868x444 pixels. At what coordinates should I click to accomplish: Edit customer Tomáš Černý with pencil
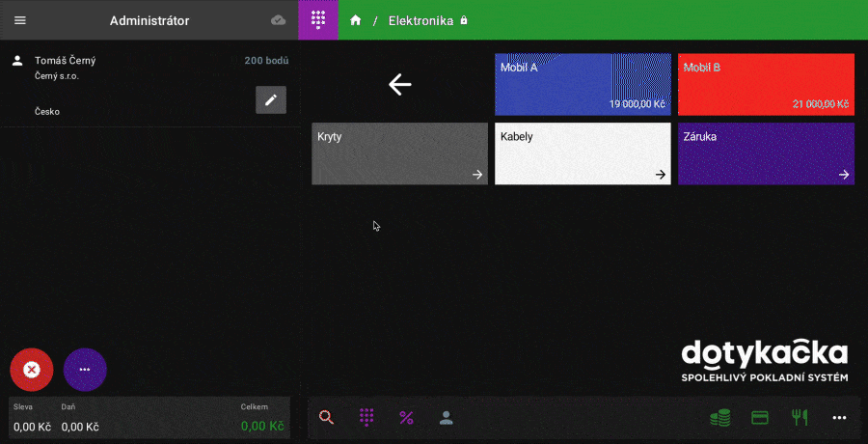tap(271, 99)
